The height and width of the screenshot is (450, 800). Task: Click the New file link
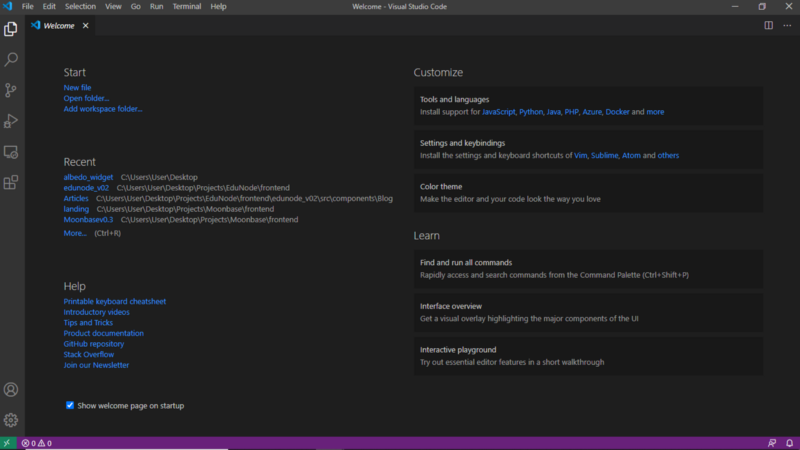pyautogui.click(x=78, y=88)
